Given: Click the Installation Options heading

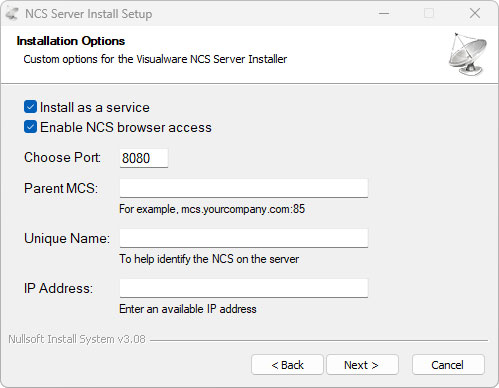Looking at the screenshot, I should pos(71,41).
